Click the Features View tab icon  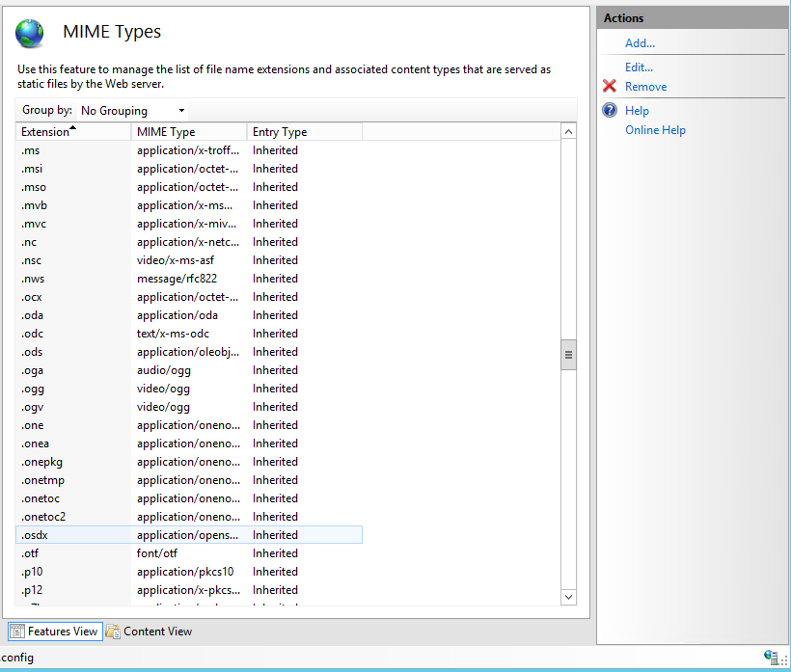coord(16,632)
